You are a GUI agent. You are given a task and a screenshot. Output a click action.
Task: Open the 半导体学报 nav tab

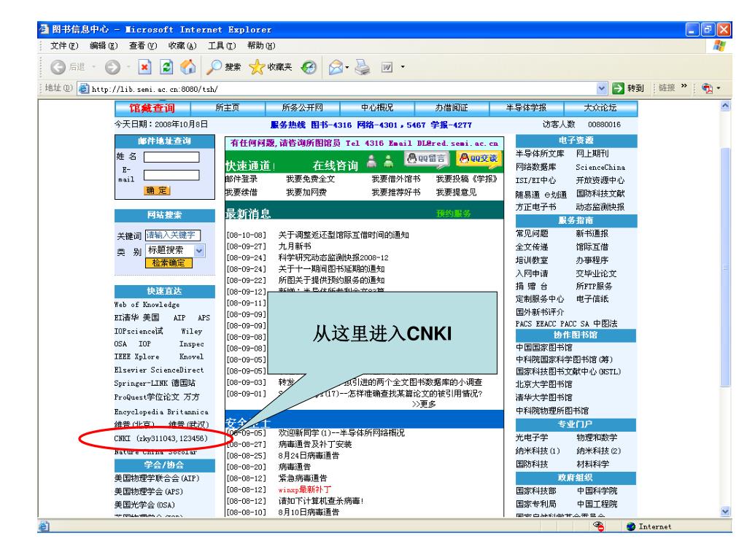point(527,108)
